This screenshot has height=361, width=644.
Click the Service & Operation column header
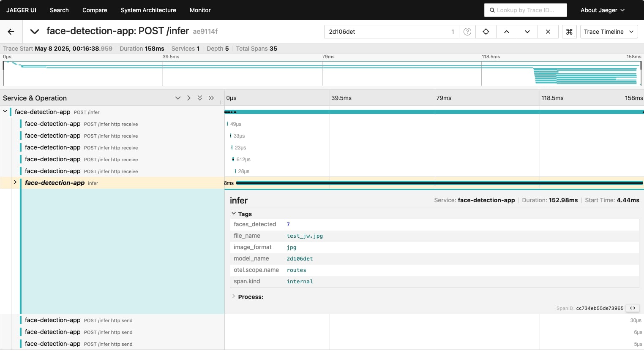(35, 98)
